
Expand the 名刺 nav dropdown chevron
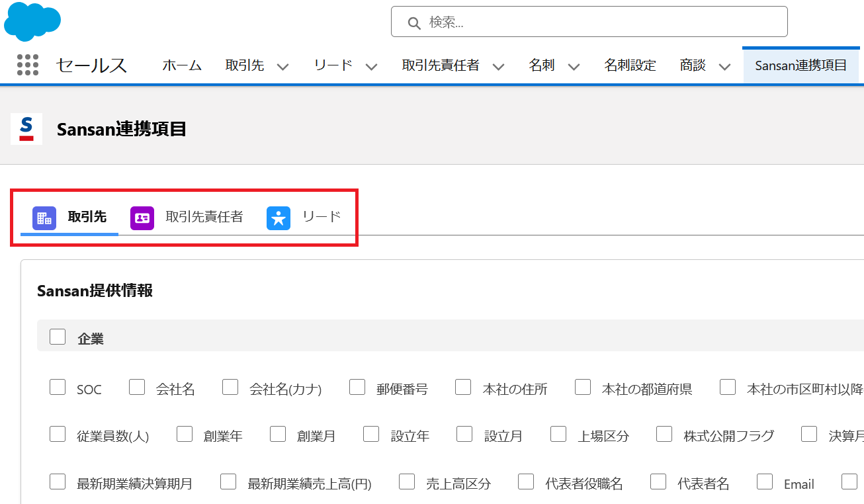574,66
